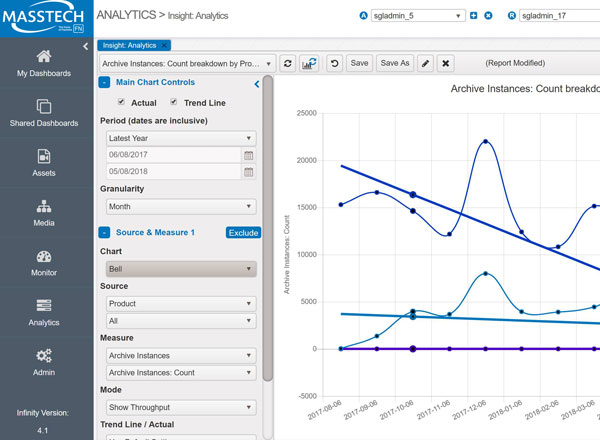Click the Trend Line / Actual label
This screenshot has width=600, height=440.
(137, 424)
